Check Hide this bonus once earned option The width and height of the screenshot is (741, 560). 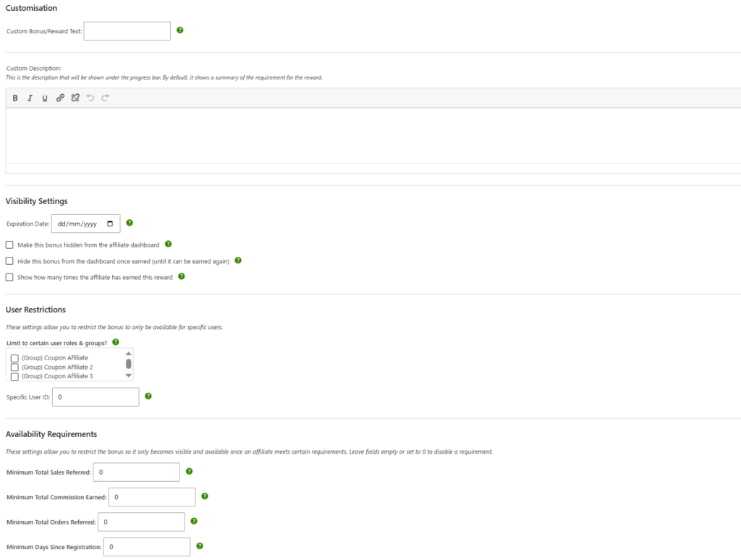(9, 261)
